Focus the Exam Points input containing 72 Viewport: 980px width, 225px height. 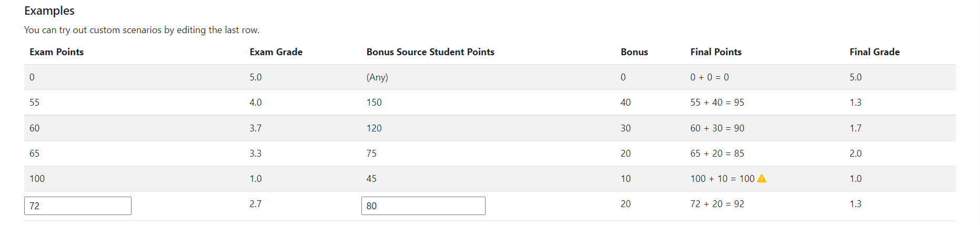point(78,206)
